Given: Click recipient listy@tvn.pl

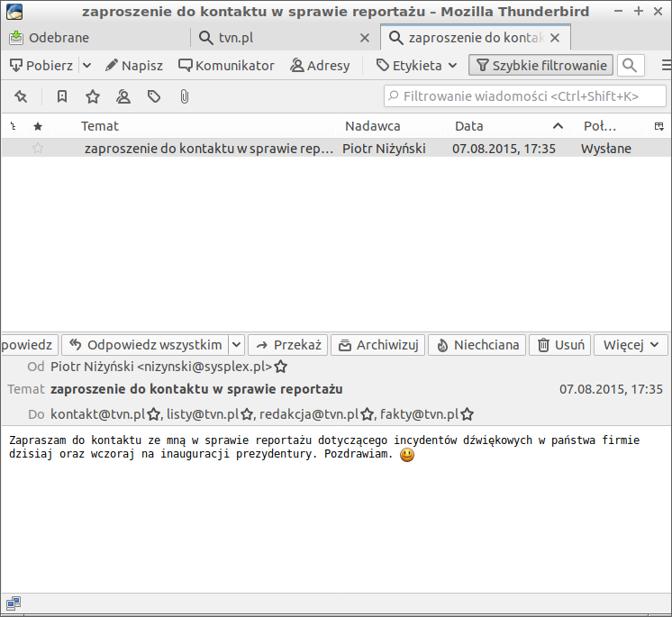Looking at the screenshot, I should coord(203,414).
